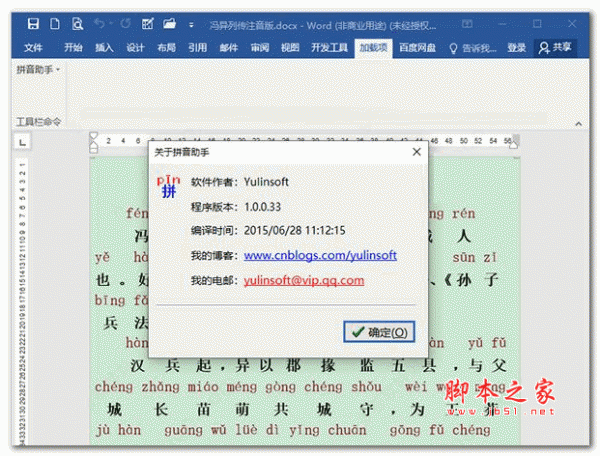Click the right indent marker on horizontal ruler
Viewport: 600px width, 456px height.
pos(514,145)
